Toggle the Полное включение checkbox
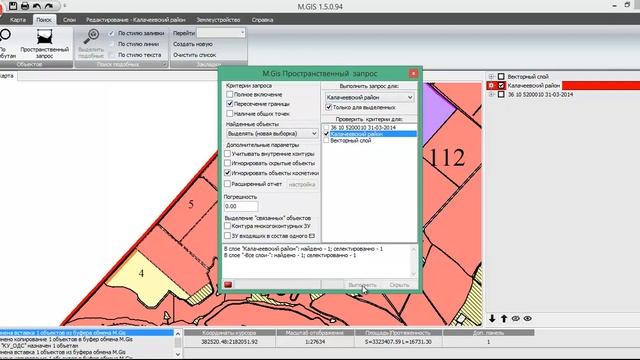Screen dimensions: 640x360 tap(229, 94)
